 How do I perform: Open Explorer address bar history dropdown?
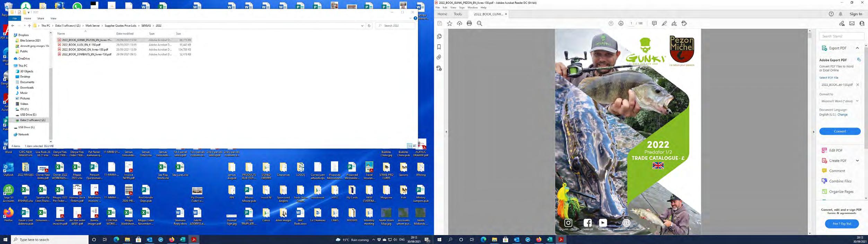click(362, 26)
